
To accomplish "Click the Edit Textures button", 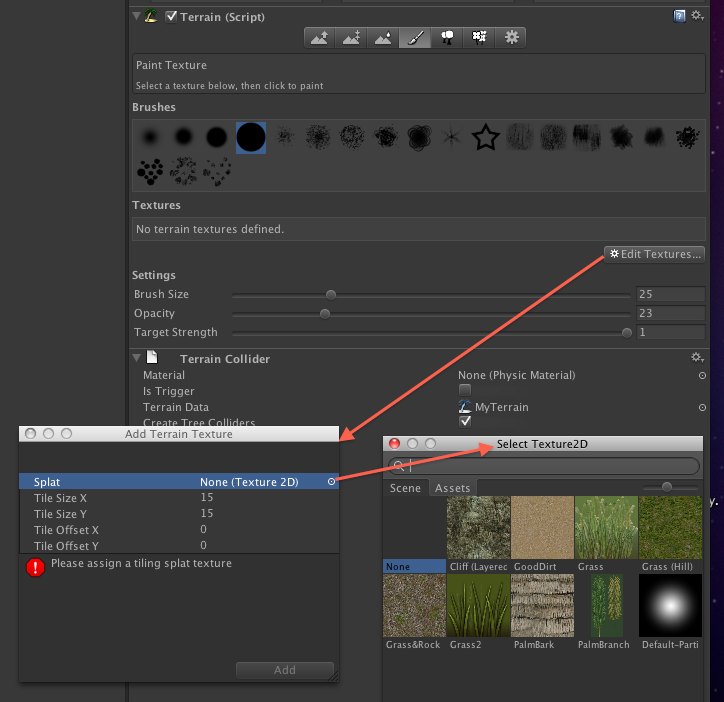I will click(x=655, y=254).
